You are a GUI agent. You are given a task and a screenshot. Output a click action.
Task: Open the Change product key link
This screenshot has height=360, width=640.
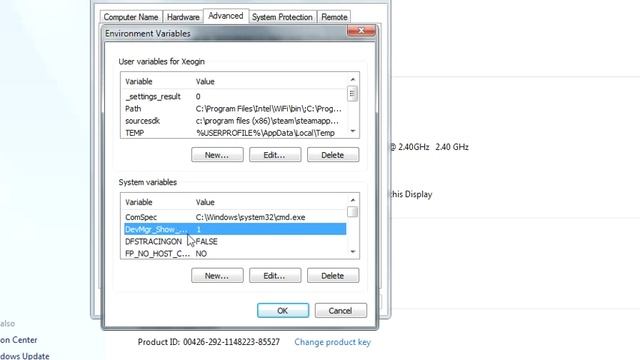click(x=332, y=342)
